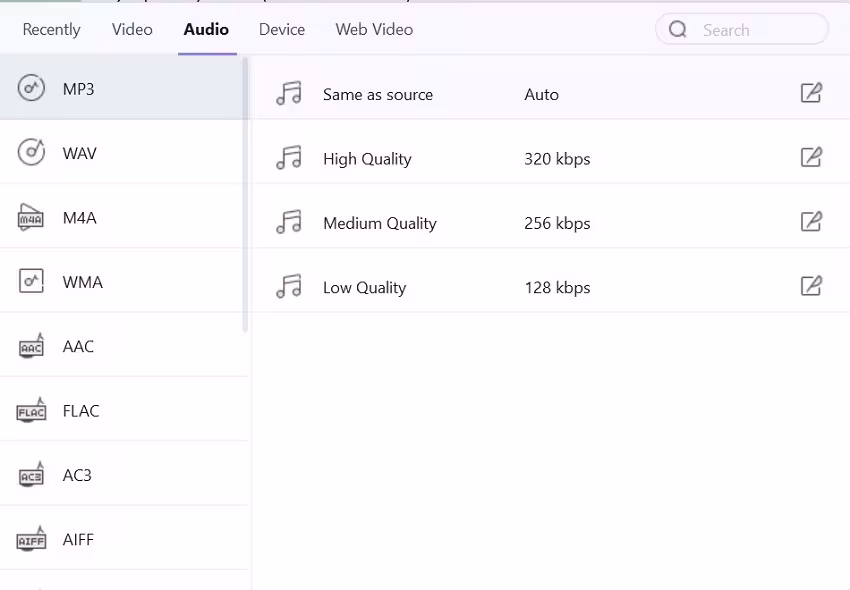Choose the Low Quality preset
The width and height of the screenshot is (850, 590).
coord(364,288)
